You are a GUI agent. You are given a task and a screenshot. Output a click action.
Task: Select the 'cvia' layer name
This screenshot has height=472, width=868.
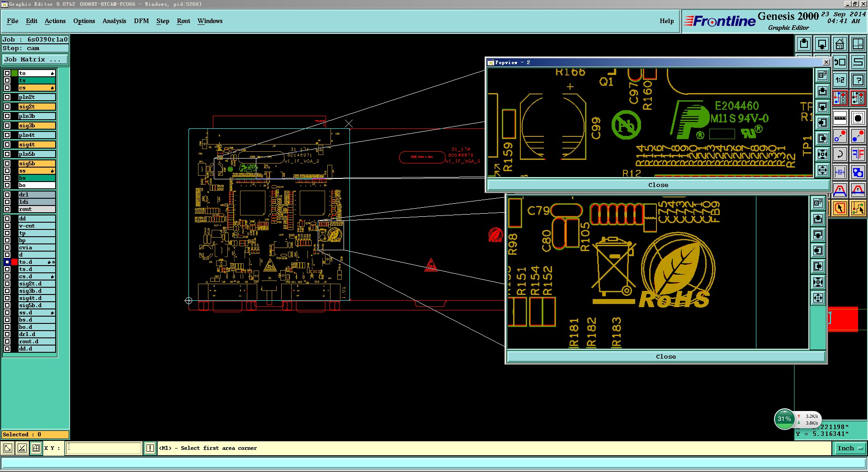(x=37, y=248)
